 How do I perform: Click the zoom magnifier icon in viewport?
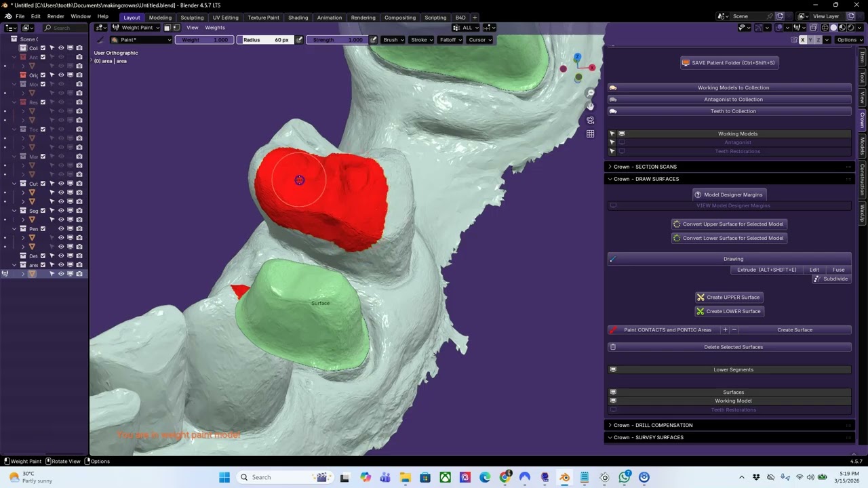591,93
